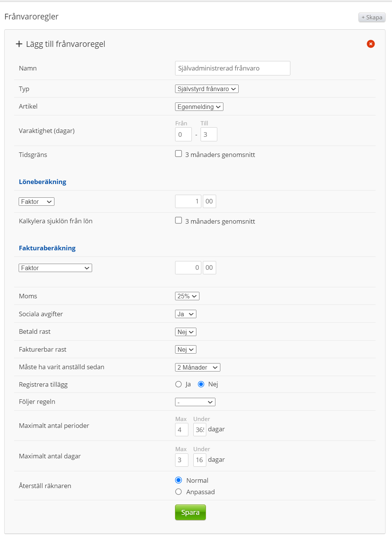Save the rule with Spara
This screenshot has width=392, height=538.
coord(190,512)
